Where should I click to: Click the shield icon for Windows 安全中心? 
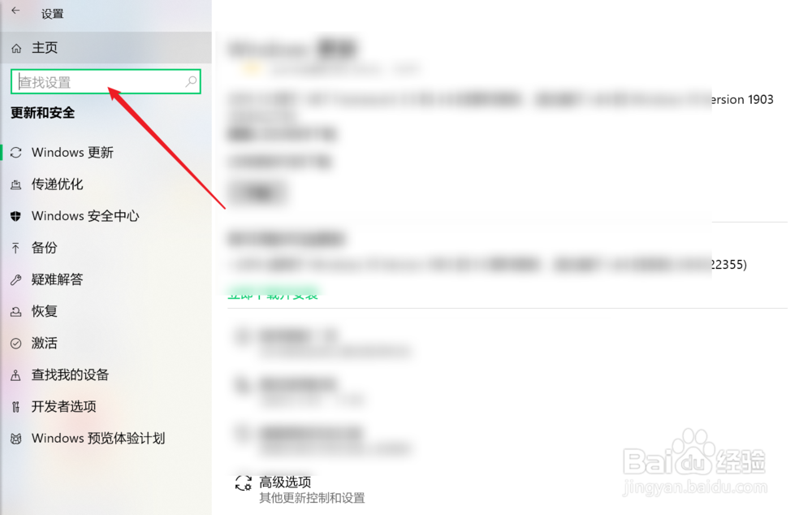pyautogui.click(x=16, y=216)
